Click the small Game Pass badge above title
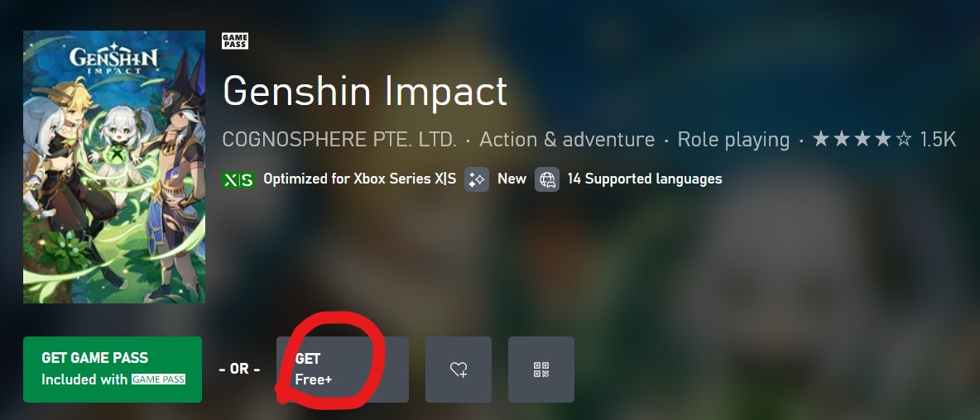 (235, 41)
